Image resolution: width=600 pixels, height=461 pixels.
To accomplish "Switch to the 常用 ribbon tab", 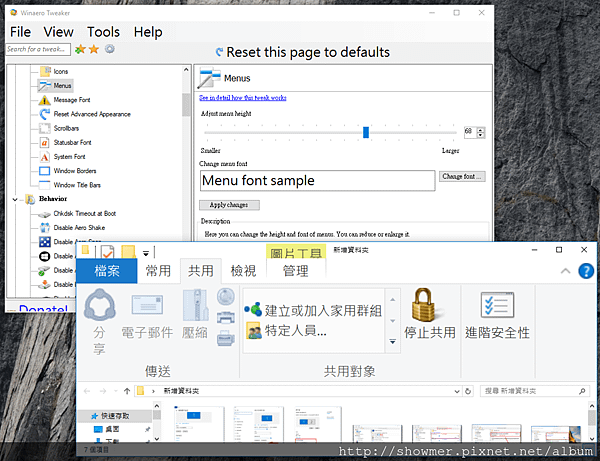I will 158,271.
